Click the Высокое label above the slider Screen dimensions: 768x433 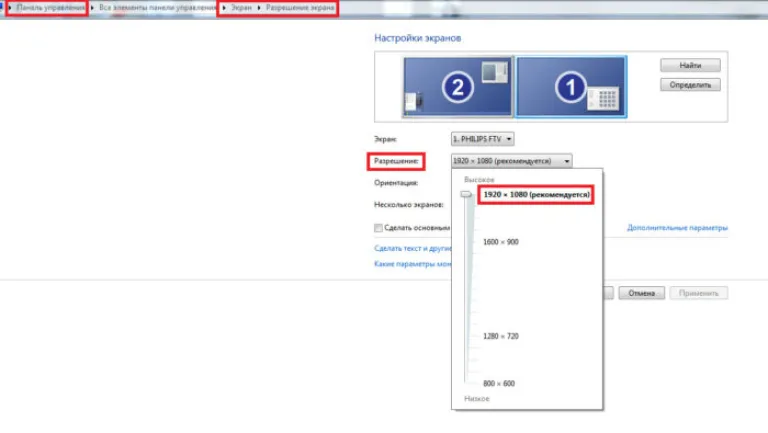pyautogui.click(x=479, y=180)
